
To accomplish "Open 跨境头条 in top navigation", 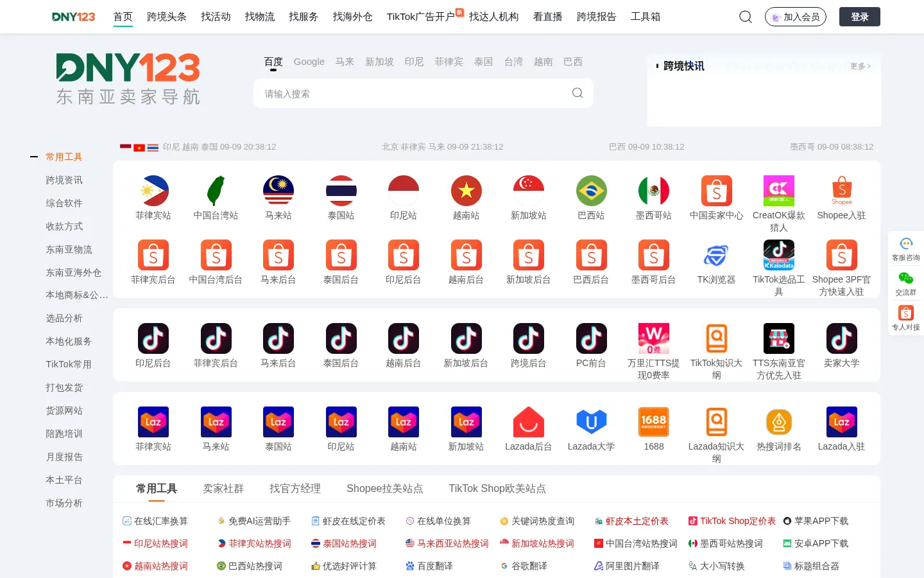I will click(x=167, y=17).
